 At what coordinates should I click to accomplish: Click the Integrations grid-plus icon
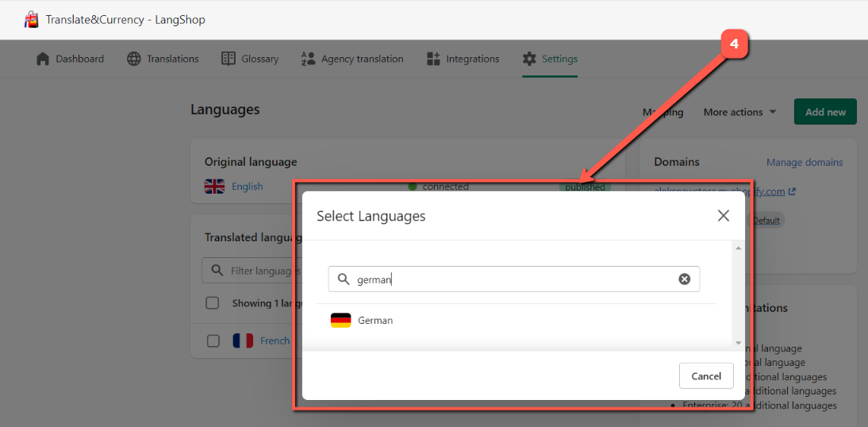[x=433, y=59]
